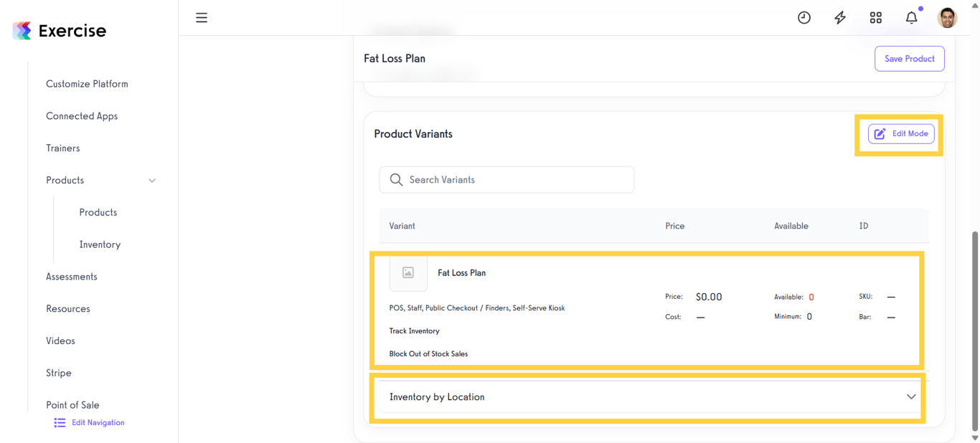Click the Edit Navigation list icon
Image resolution: width=980 pixels, height=443 pixels.
tap(60, 423)
